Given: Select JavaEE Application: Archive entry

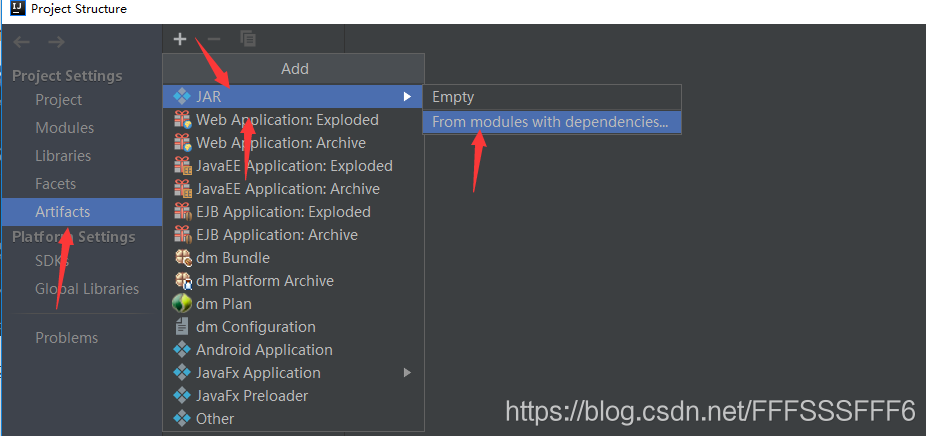Looking at the screenshot, I should (293, 189).
